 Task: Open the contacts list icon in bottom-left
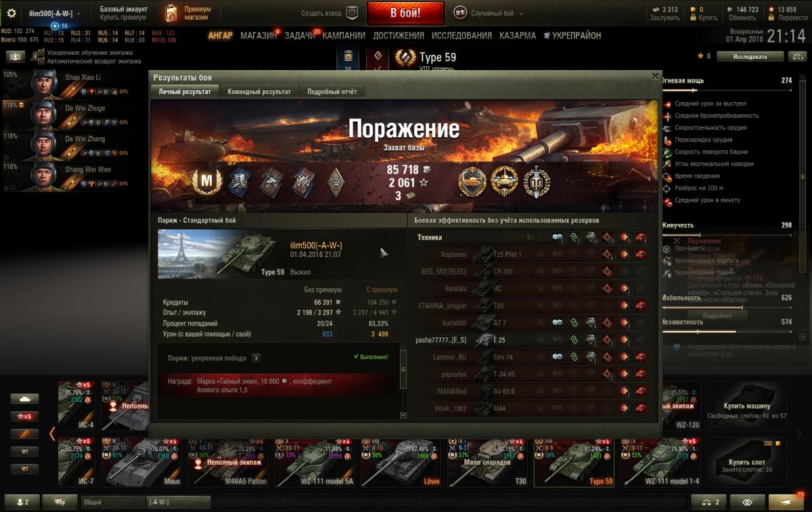point(22,502)
